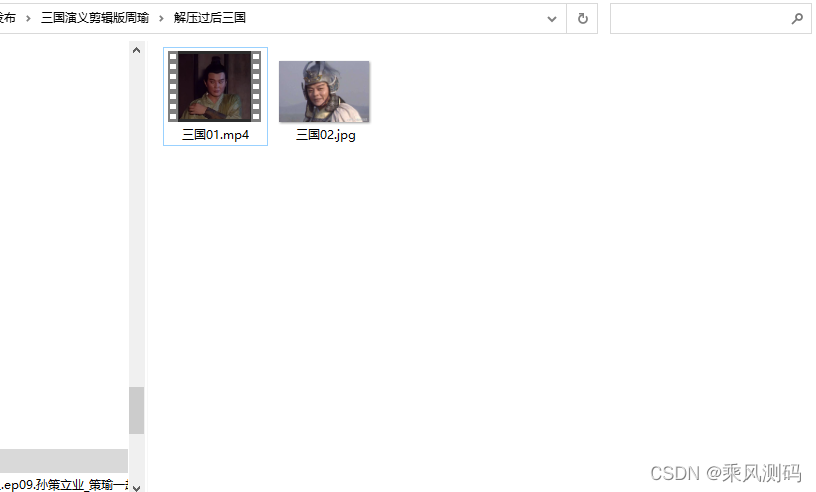Go to 三国演义剪辑版周瑜 breadcrumb folder
This screenshot has height=492, width=816.
click(95, 18)
